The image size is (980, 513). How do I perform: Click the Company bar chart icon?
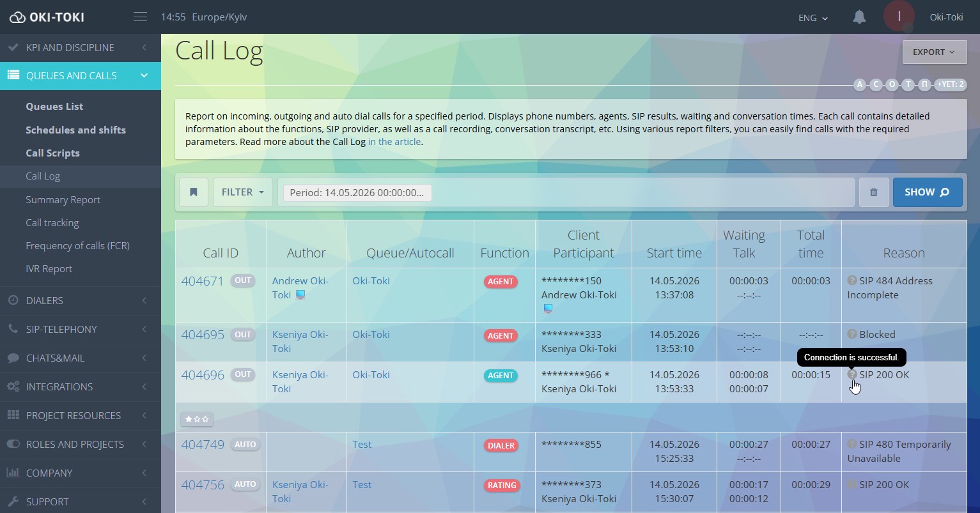(x=13, y=473)
